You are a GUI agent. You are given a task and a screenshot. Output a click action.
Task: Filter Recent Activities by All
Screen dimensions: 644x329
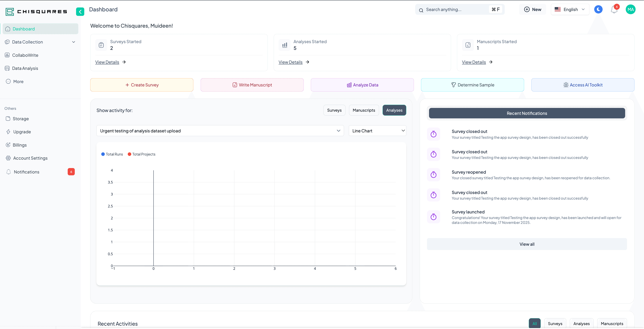[535, 323]
